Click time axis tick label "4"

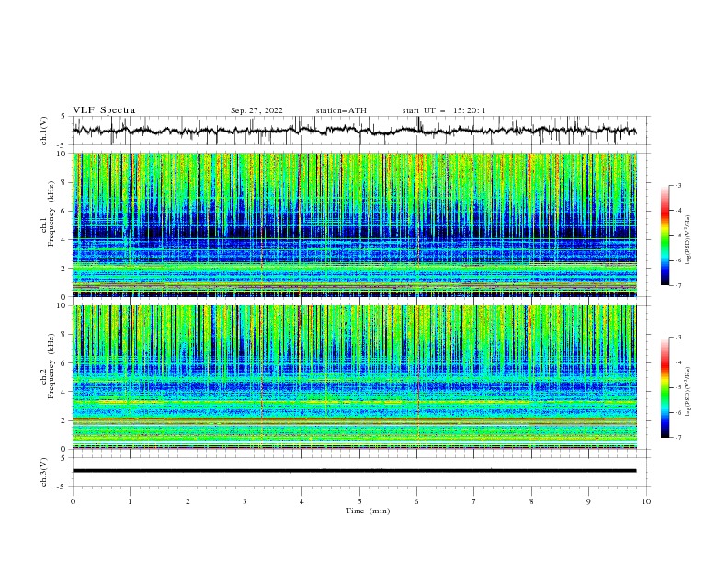tap(301, 501)
